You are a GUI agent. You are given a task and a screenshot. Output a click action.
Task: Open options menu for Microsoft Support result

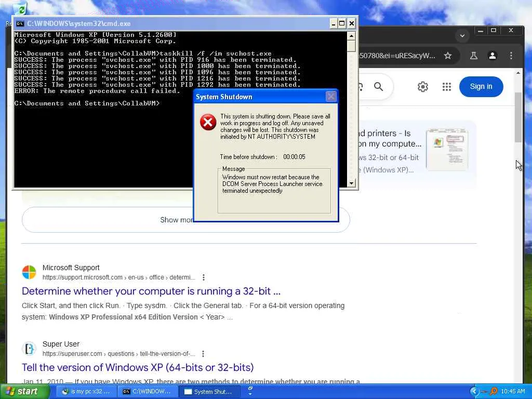click(204, 277)
